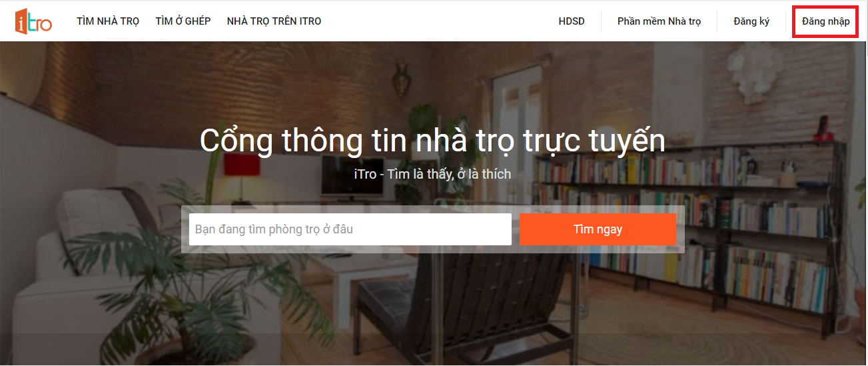
Task: Select Đăng ký to register
Action: [x=751, y=21]
